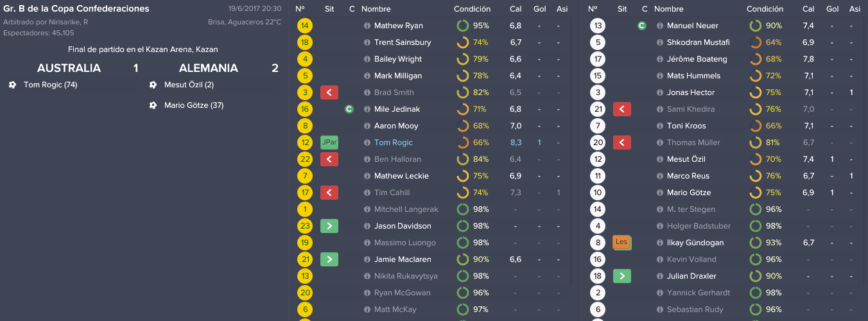Click Toni Kroos's 66% condition indicator
This screenshot has width=868, height=321.
pos(766,126)
